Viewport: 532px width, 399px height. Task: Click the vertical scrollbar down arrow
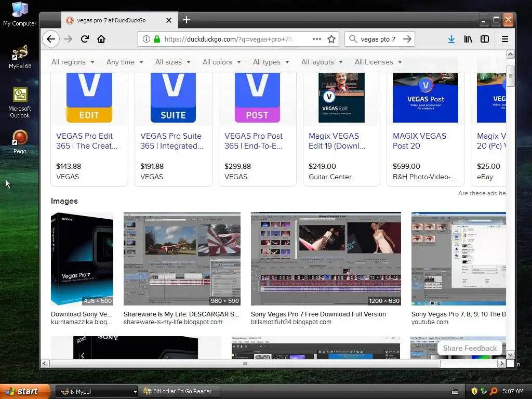click(510, 354)
